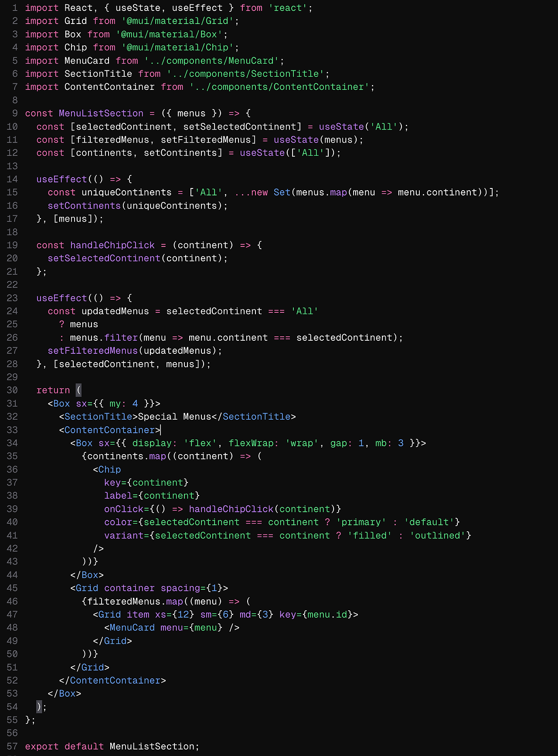558x756 pixels.
Task: Click the '../components/ContentContainer' path string
Action: coord(280,87)
